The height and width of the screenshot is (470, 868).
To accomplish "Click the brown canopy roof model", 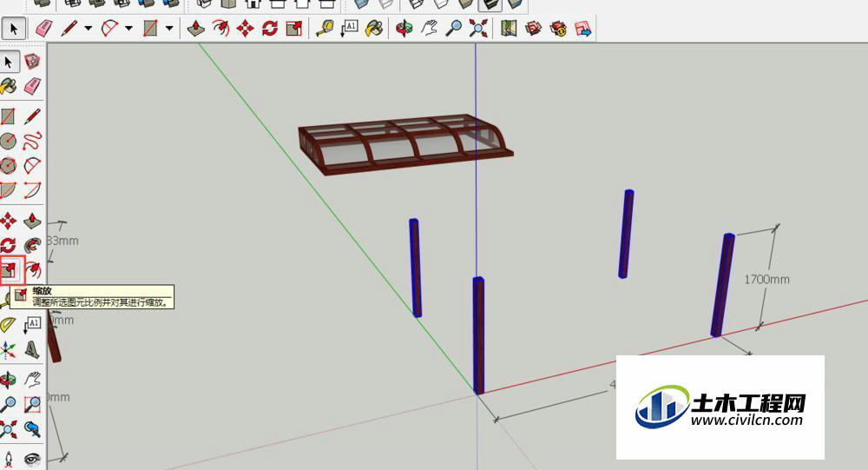I will pos(405,144).
